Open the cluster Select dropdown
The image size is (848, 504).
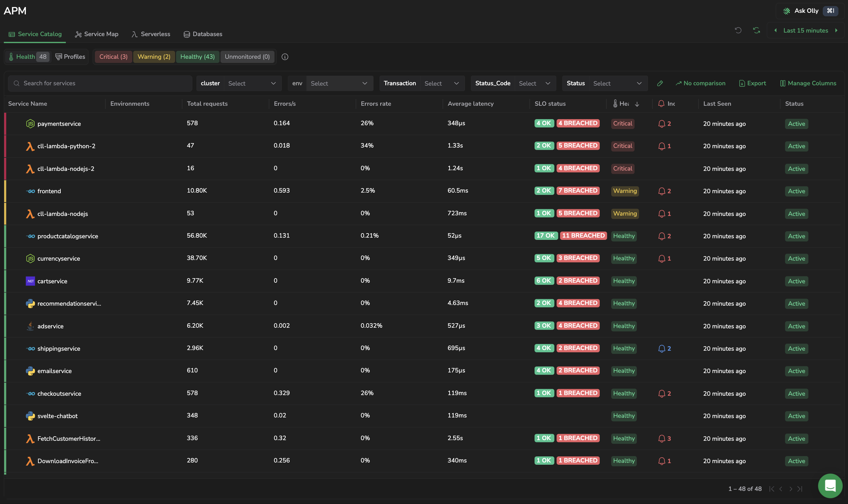pos(252,83)
